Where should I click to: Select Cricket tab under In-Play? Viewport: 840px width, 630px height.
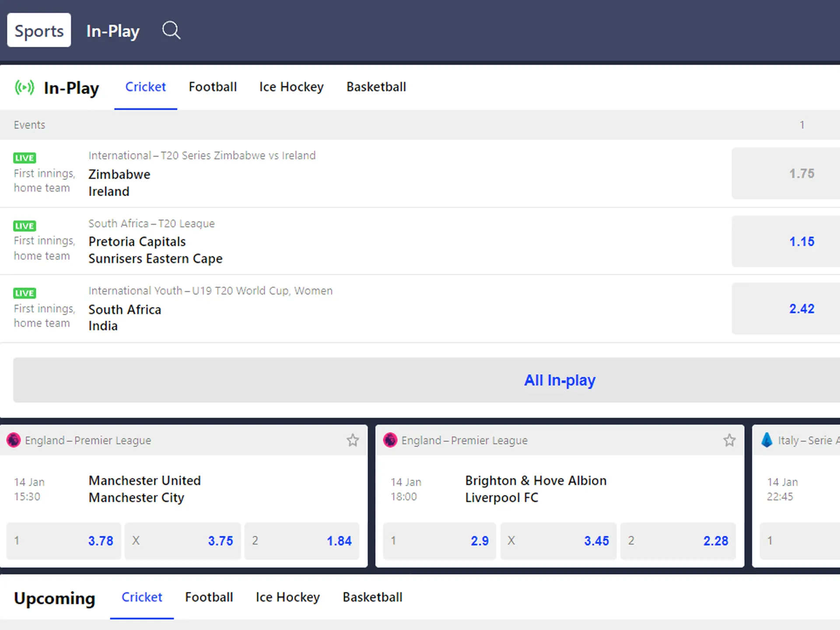tap(145, 87)
